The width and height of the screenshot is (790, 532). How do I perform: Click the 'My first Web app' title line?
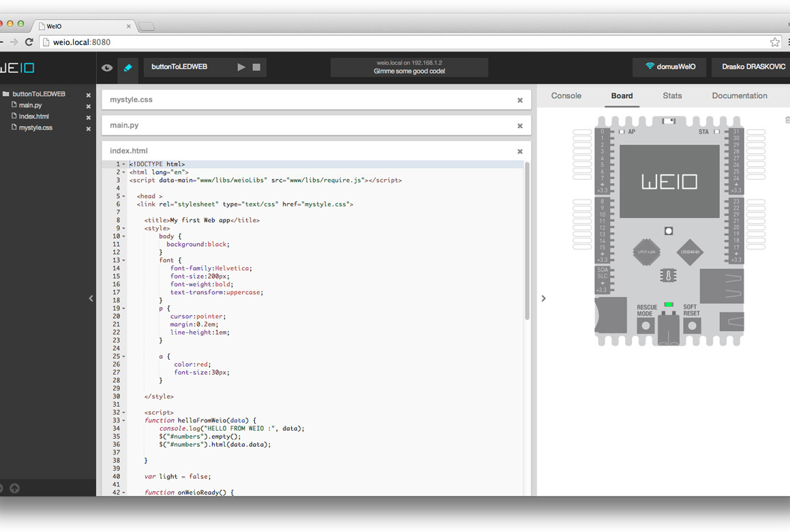[202, 221]
